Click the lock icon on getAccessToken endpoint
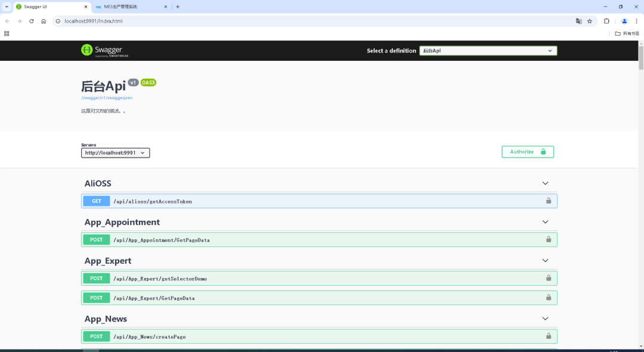The width and height of the screenshot is (644, 352). point(548,201)
